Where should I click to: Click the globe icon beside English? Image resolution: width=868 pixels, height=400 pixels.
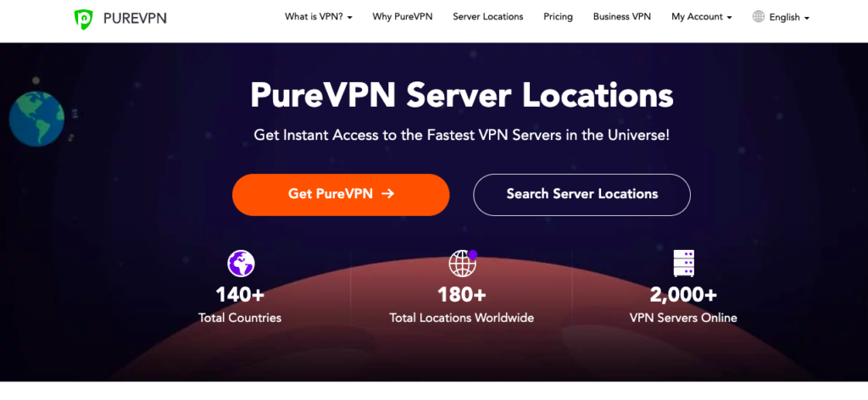coord(759,17)
